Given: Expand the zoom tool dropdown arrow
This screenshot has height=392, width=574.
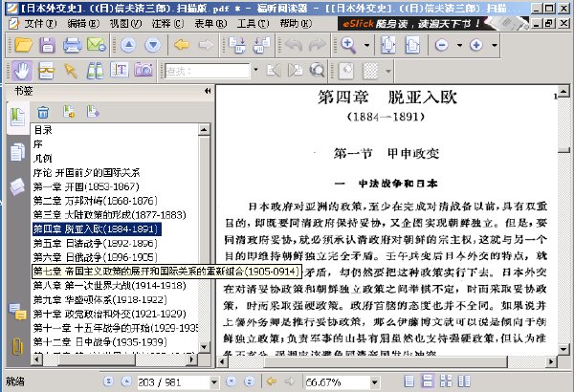Looking at the screenshot, I should click(x=366, y=45).
